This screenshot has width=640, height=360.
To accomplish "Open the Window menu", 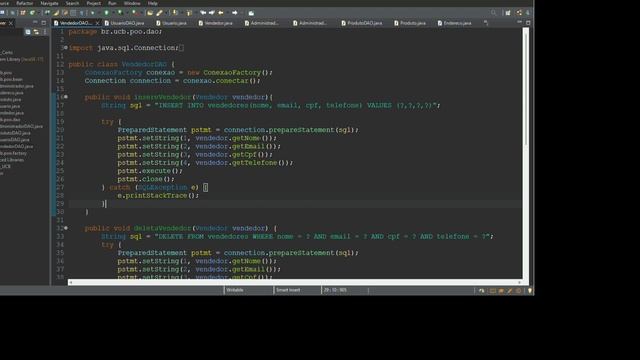I will [132, 3].
